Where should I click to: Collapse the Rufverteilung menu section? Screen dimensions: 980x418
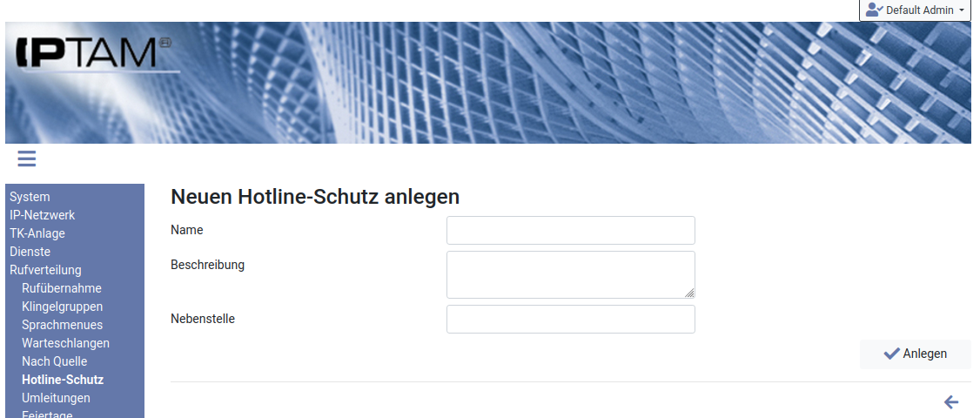(x=45, y=270)
